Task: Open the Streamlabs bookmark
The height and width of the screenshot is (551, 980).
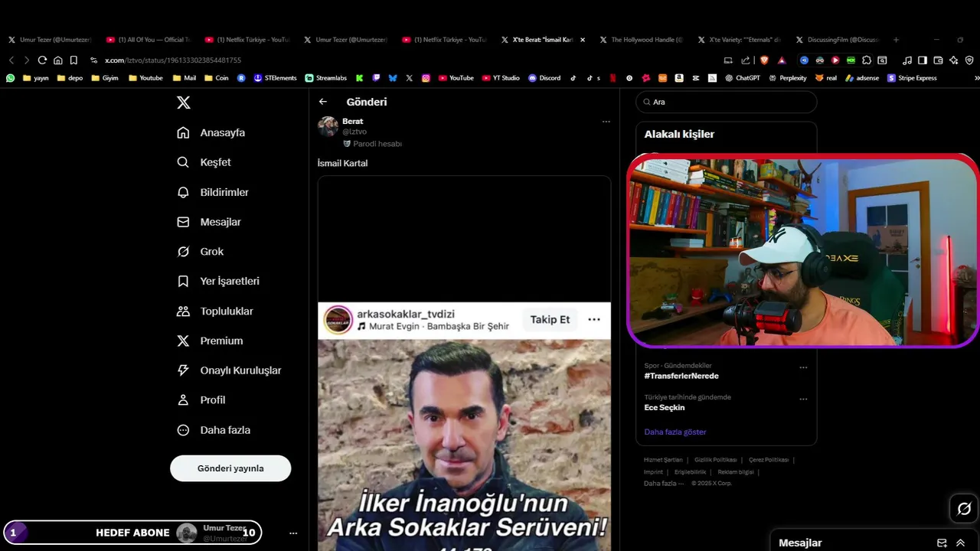Action: 325,78
